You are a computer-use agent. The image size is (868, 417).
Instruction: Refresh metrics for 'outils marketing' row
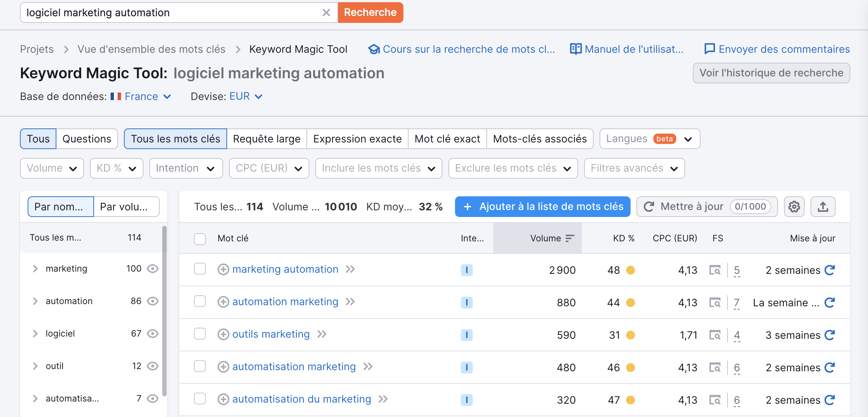(x=830, y=335)
